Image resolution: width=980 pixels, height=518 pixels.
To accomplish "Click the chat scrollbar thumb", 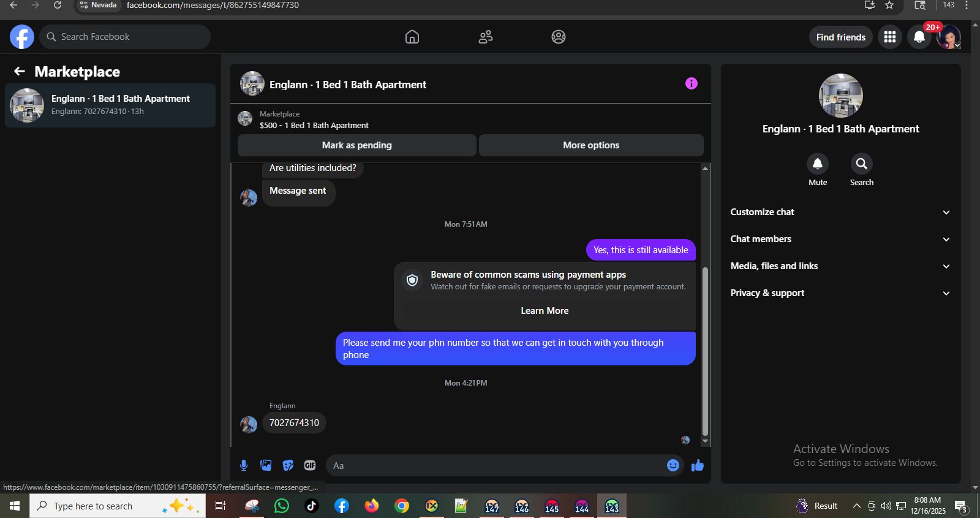I will coord(705,351).
